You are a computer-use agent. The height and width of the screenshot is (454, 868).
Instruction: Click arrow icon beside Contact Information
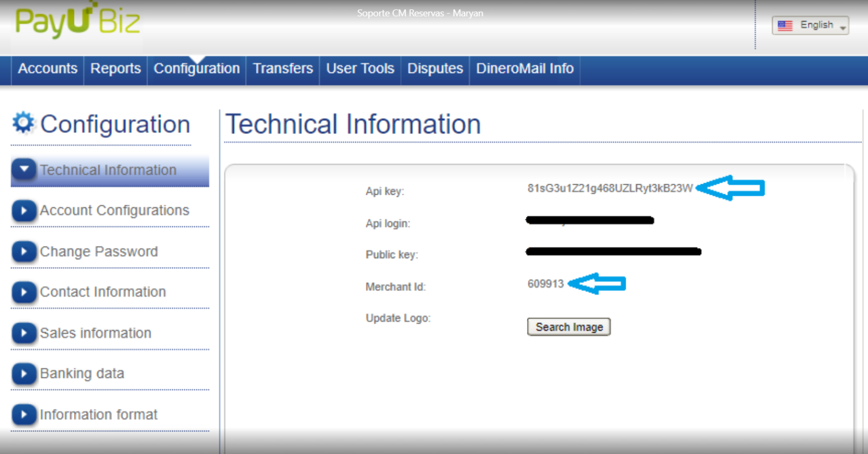coord(24,292)
